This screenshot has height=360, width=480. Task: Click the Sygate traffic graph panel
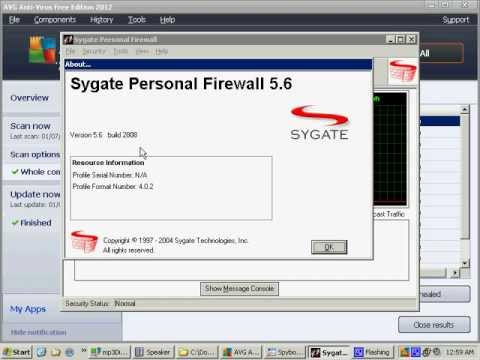(390, 149)
